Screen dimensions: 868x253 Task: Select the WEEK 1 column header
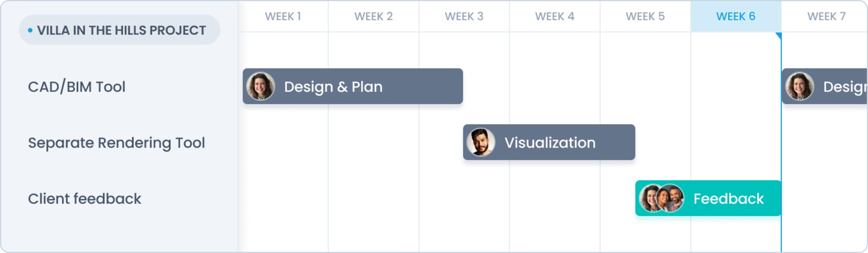pyautogui.click(x=283, y=16)
